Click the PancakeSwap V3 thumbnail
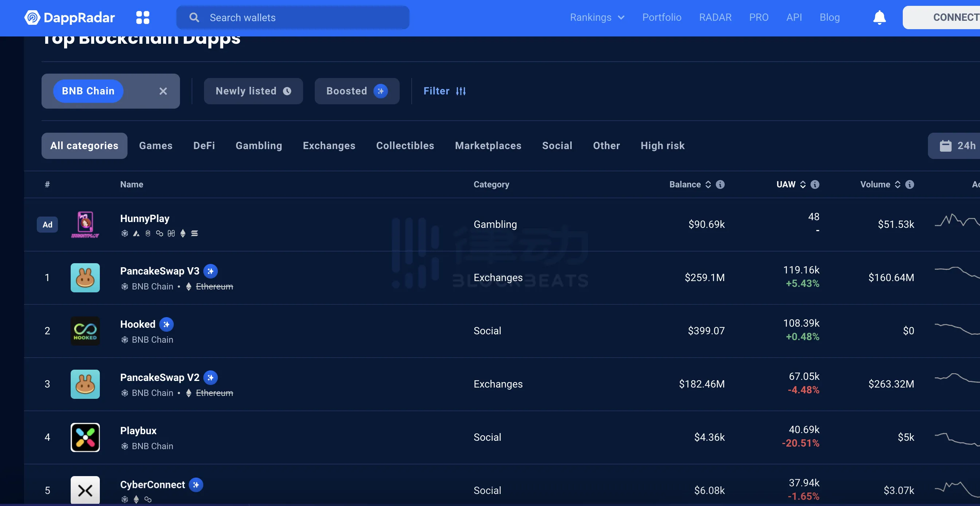The height and width of the screenshot is (506, 980). (x=85, y=277)
